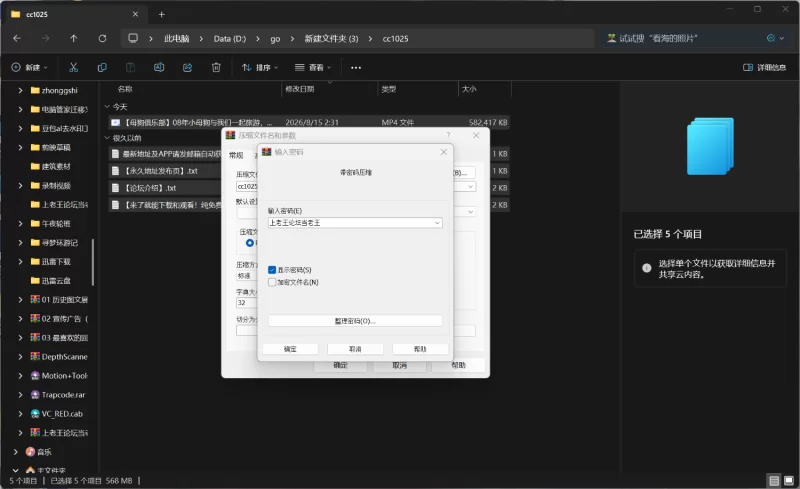
Task: Select the archive format radio button
Action: [249, 243]
